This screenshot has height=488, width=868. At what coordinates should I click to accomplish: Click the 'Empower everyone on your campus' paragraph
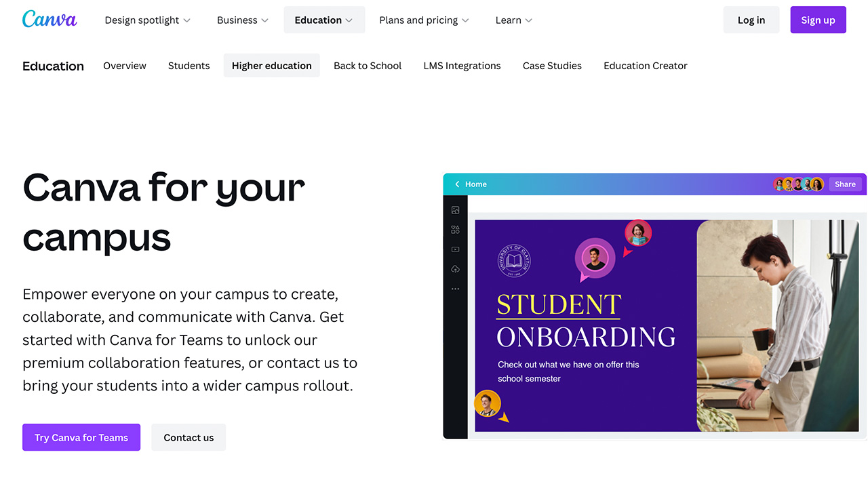pyautogui.click(x=190, y=340)
